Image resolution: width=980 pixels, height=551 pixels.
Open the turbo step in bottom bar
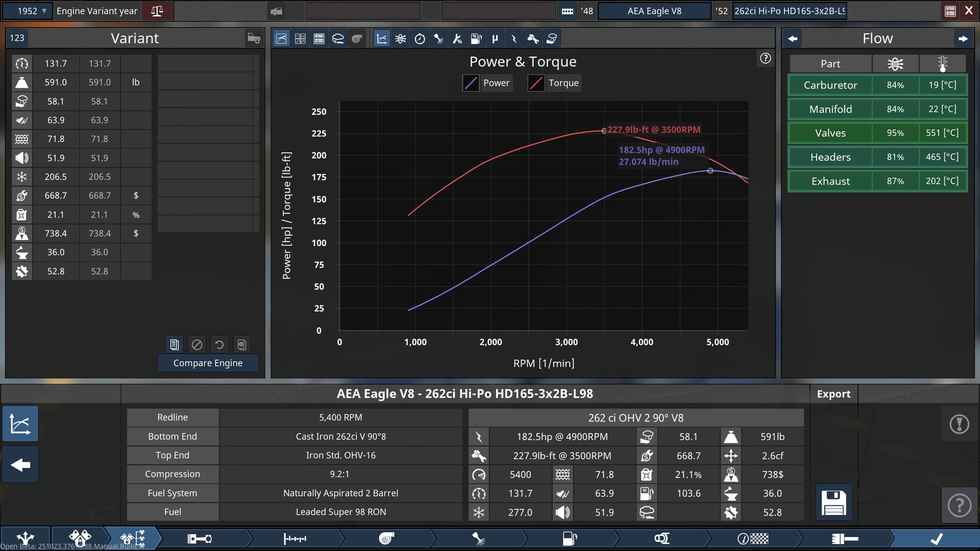[386, 538]
